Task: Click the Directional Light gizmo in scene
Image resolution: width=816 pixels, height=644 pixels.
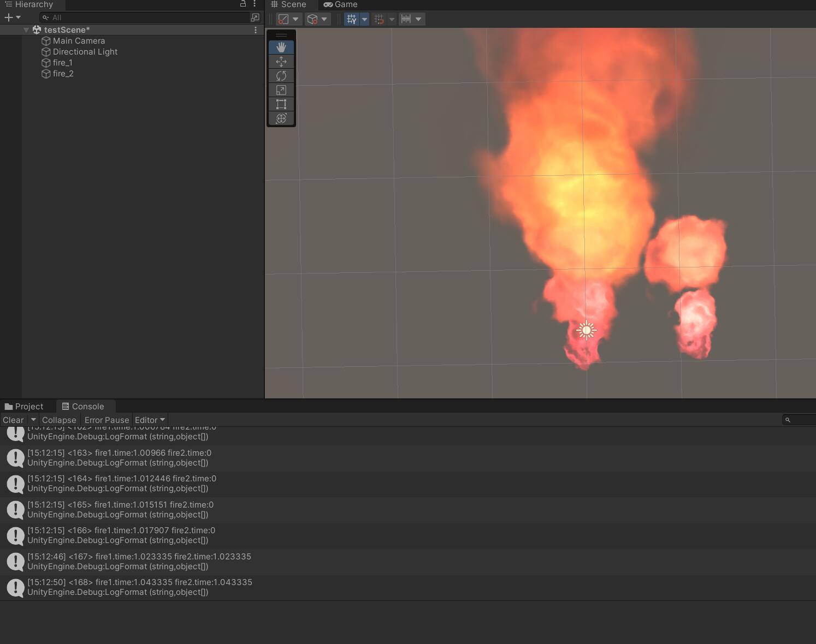Action: 587,330
